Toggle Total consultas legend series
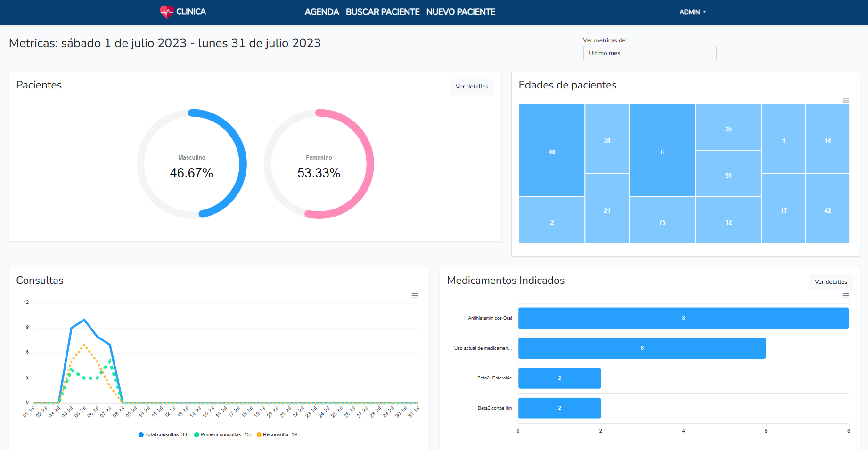The width and height of the screenshot is (868, 450). click(164, 434)
